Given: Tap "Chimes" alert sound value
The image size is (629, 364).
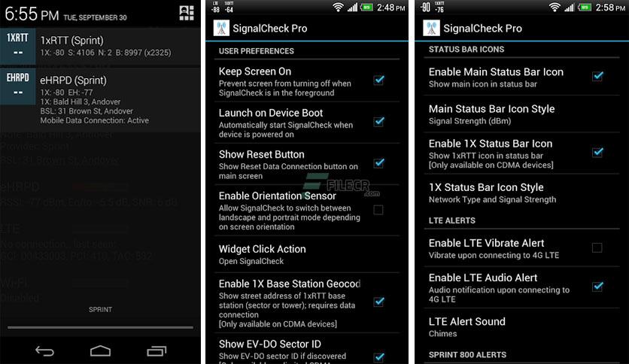Looking at the screenshot, I should (x=443, y=333).
